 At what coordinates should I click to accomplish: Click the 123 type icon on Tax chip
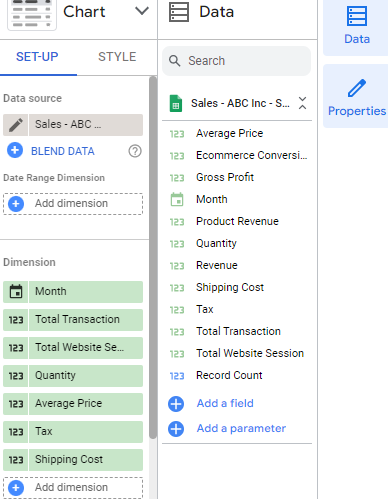coord(16,432)
